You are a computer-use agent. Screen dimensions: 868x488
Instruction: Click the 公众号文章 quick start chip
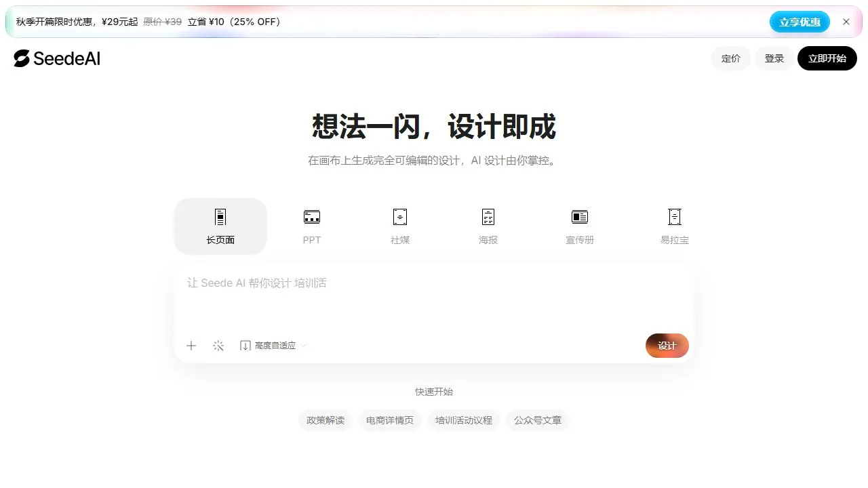[x=538, y=420]
